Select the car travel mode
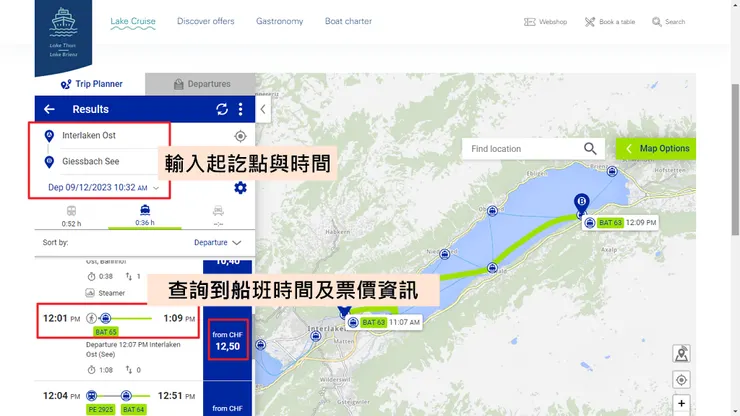The height and width of the screenshot is (416, 740). pyautogui.click(x=218, y=217)
